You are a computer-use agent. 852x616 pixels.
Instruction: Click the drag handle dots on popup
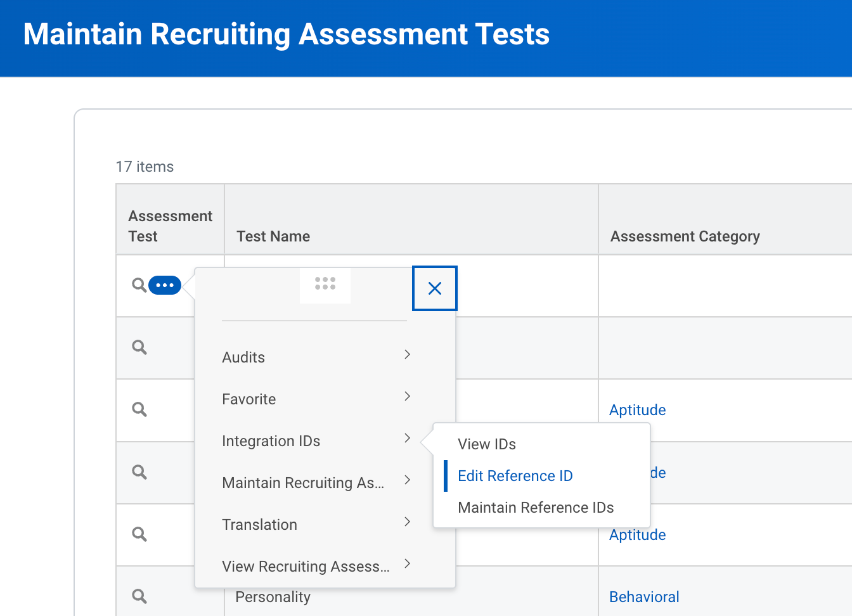pyautogui.click(x=325, y=283)
